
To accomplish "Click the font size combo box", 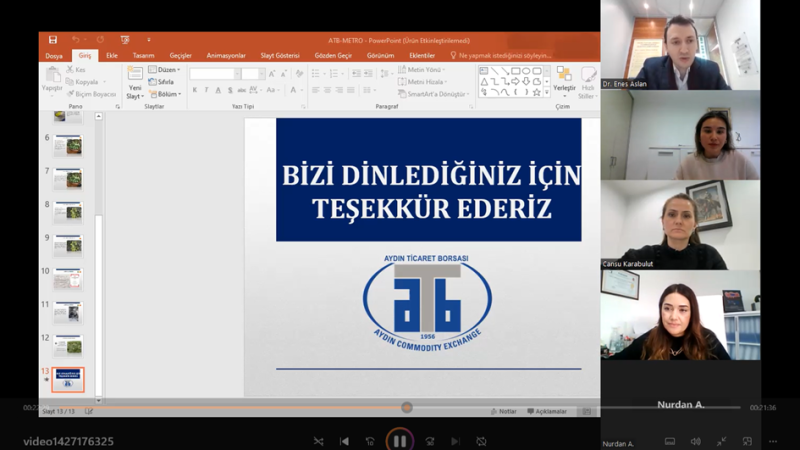I will tap(253, 74).
